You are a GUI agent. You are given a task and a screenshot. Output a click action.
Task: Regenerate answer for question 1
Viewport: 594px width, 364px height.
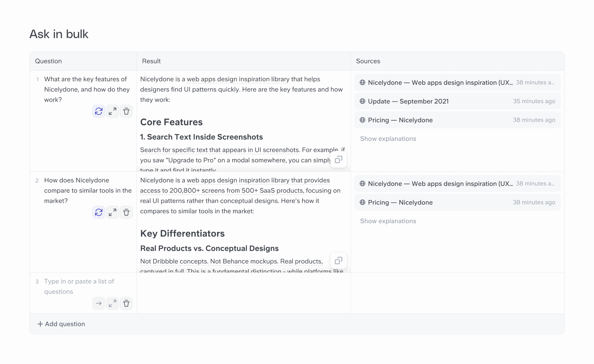[x=99, y=111]
